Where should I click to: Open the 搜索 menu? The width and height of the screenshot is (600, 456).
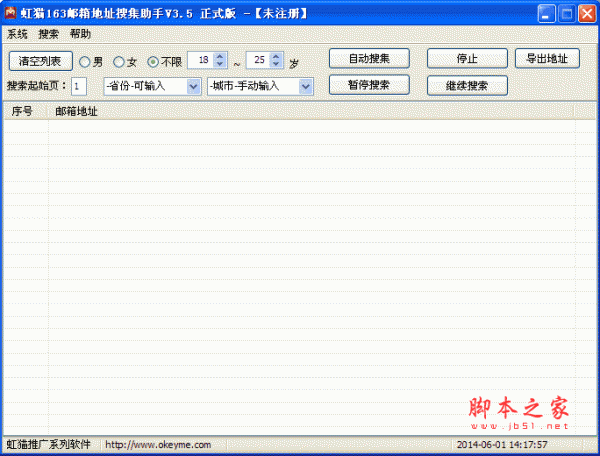coord(49,34)
